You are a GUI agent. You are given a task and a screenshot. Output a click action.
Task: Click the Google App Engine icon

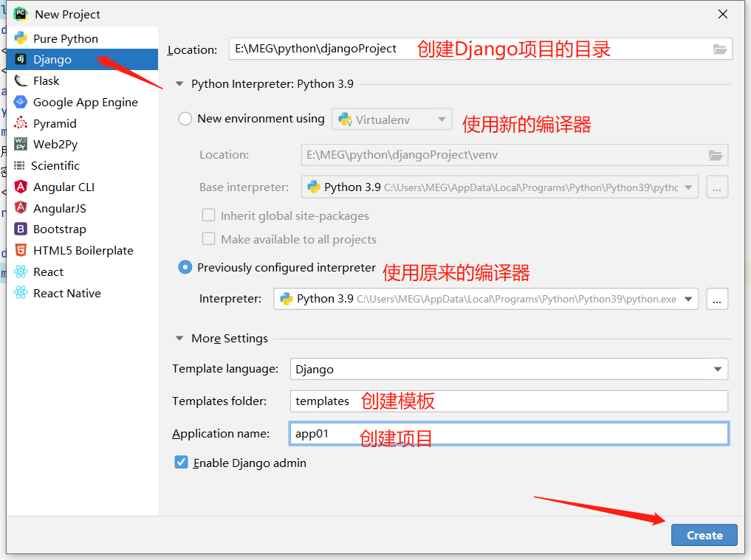click(x=21, y=102)
